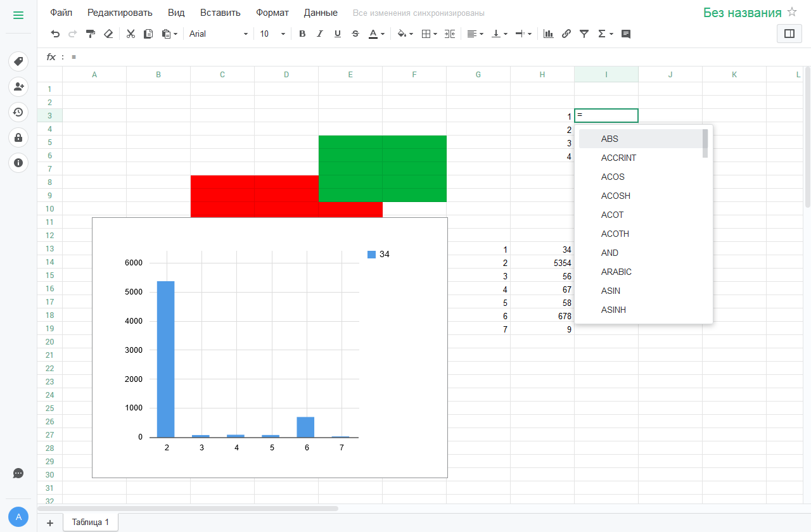Screen dimensions: 811x532
Task: Click the sum function sigma icon
Action: [601, 34]
